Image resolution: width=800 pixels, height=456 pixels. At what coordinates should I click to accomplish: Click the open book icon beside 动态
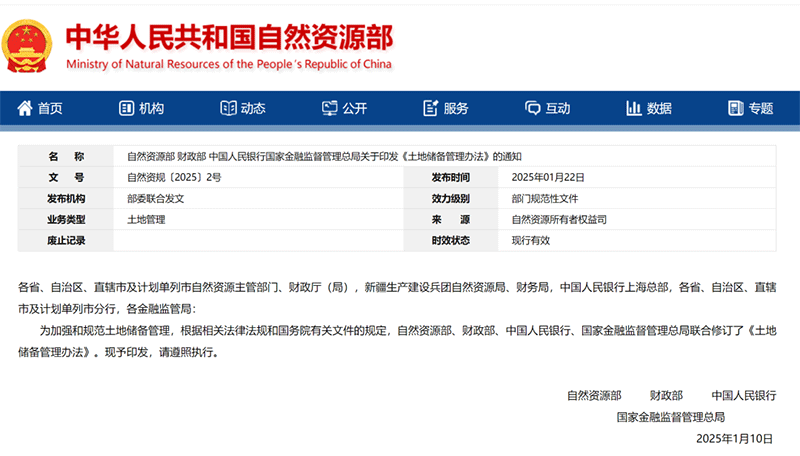[227, 109]
